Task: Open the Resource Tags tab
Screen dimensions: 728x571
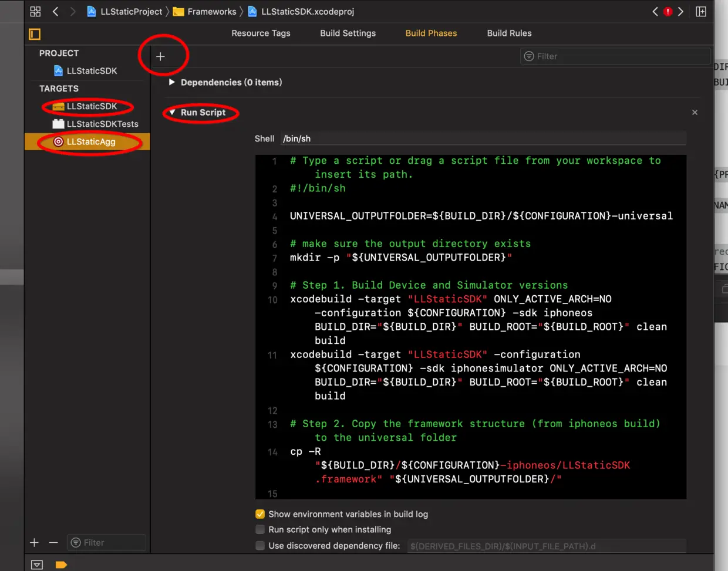Action: tap(261, 33)
